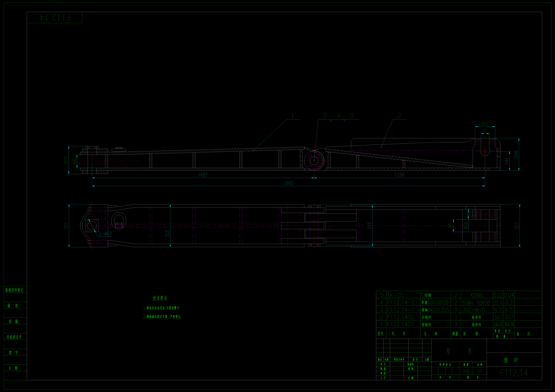
Task: Click the 62 dimension text
Action: (x=485, y=131)
